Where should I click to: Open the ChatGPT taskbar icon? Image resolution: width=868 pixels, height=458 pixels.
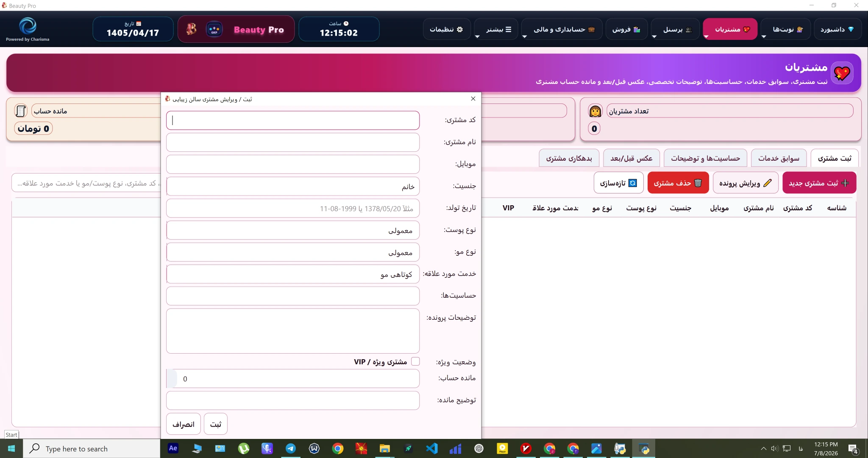(479, 448)
